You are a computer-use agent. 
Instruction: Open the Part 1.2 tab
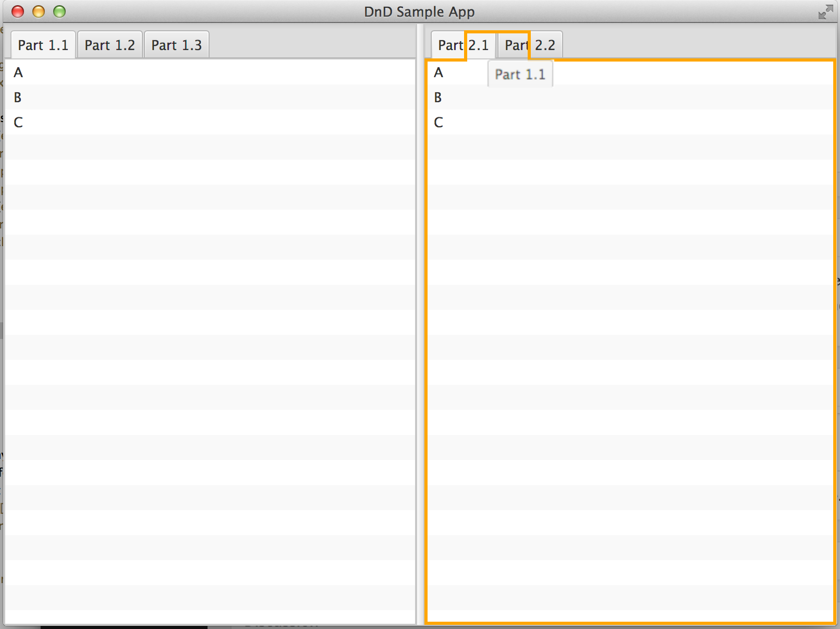109,45
